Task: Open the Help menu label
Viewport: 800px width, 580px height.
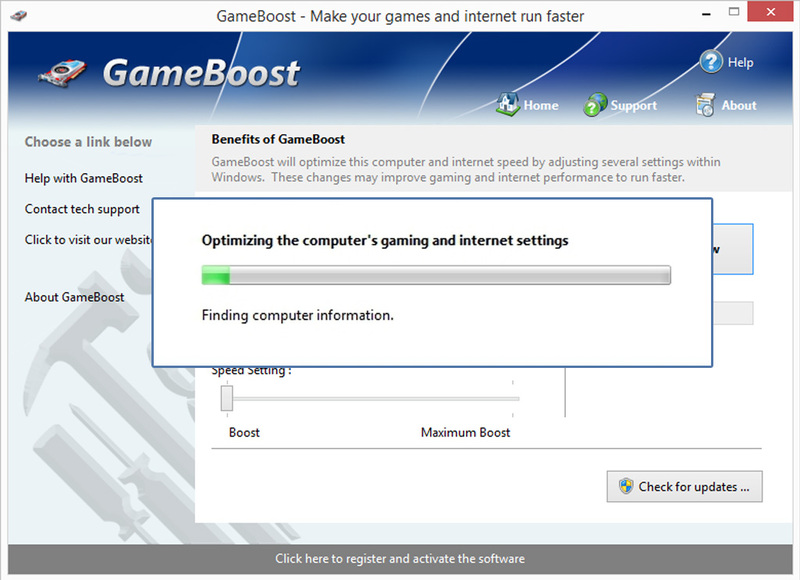Action: [x=740, y=62]
